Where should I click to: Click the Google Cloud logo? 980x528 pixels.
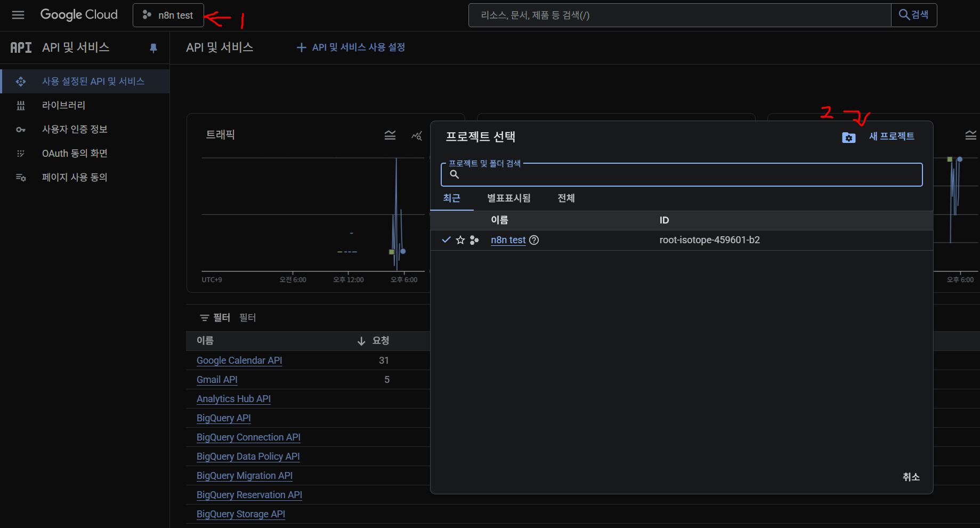79,15
